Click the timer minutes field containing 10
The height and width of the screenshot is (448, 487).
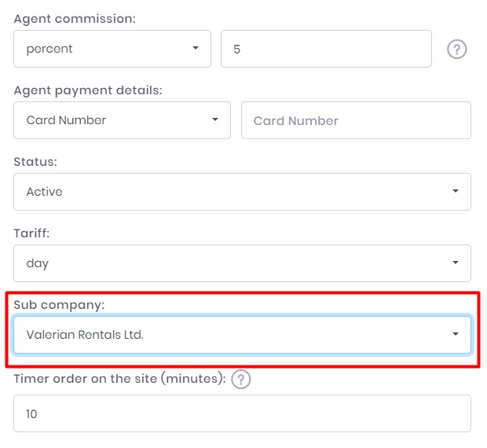pos(242,413)
